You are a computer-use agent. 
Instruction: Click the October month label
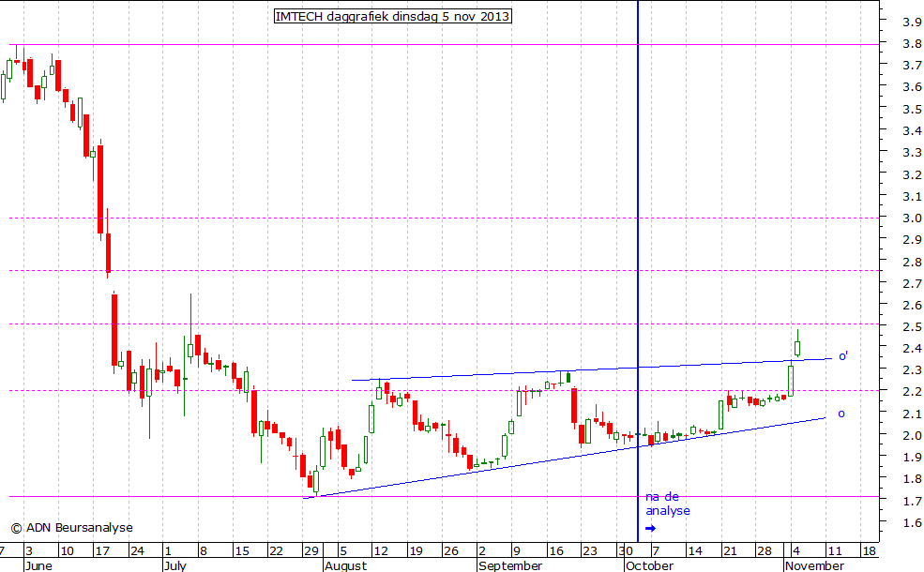649,565
